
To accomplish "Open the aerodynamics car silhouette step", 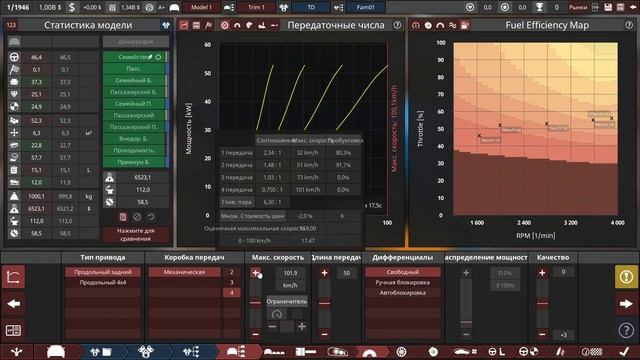I will pos(465,351).
